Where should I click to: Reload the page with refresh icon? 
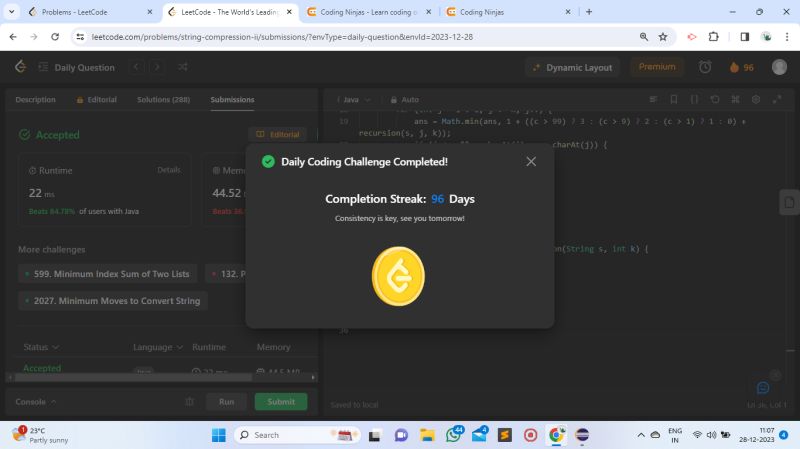[55, 37]
